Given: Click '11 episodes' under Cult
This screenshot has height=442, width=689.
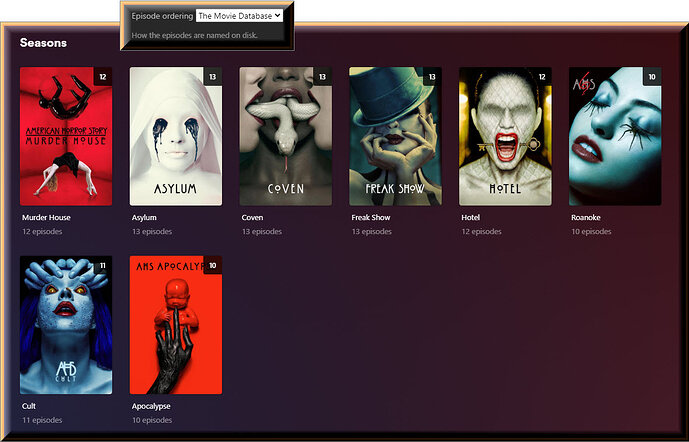Looking at the screenshot, I should (x=42, y=420).
